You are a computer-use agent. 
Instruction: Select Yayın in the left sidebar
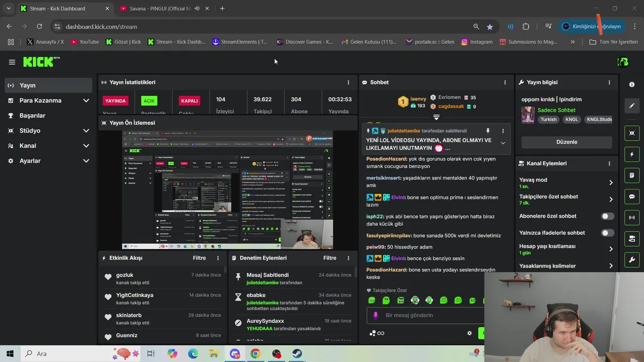point(49,85)
